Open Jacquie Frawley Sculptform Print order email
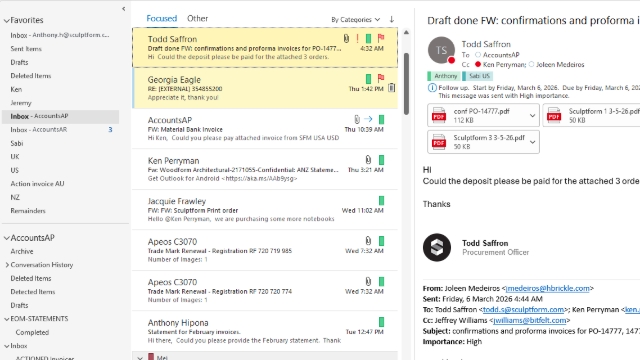Screen dimensions: 640x360 pyautogui.click(x=265, y=210)
